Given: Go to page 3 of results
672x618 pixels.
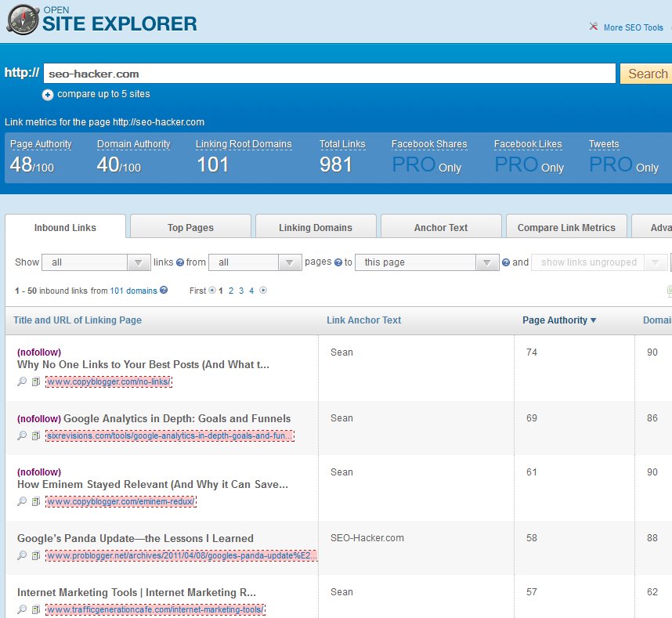Looking at the screenshot, I should click(241, 291).
